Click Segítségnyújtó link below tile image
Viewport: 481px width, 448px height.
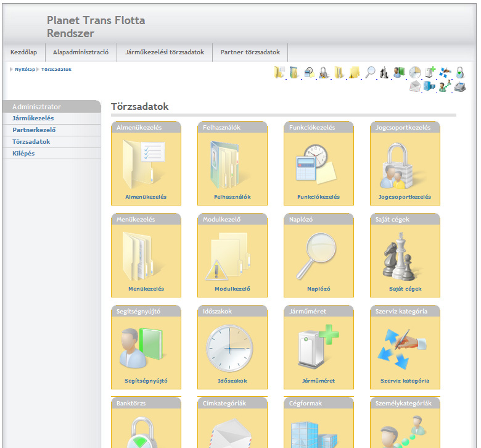point(146,381)
